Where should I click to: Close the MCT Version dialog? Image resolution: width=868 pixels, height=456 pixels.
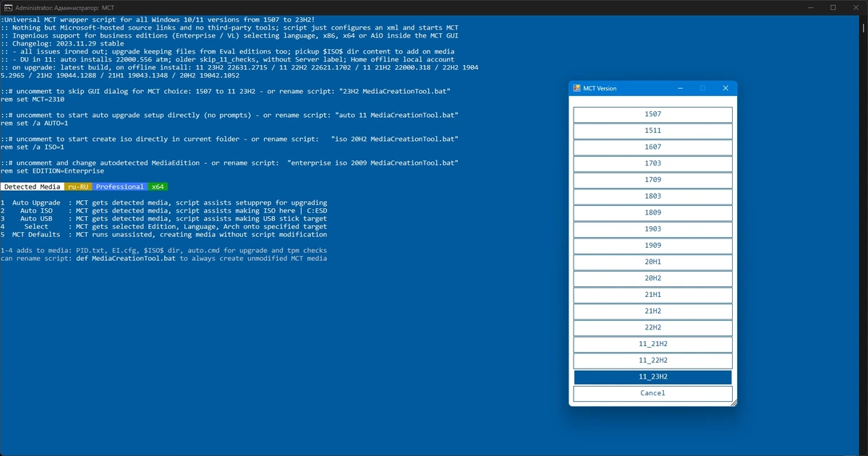coord(726,88)
